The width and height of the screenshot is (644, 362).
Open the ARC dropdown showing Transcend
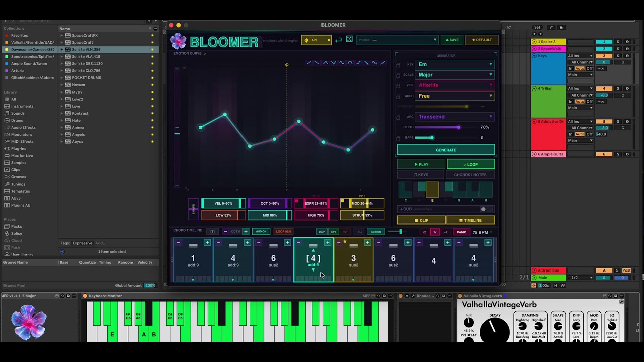coord(455,117)
